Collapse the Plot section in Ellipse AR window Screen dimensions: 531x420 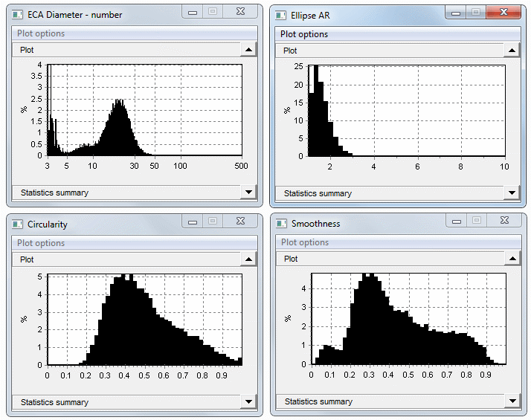[x=512, y=51]
